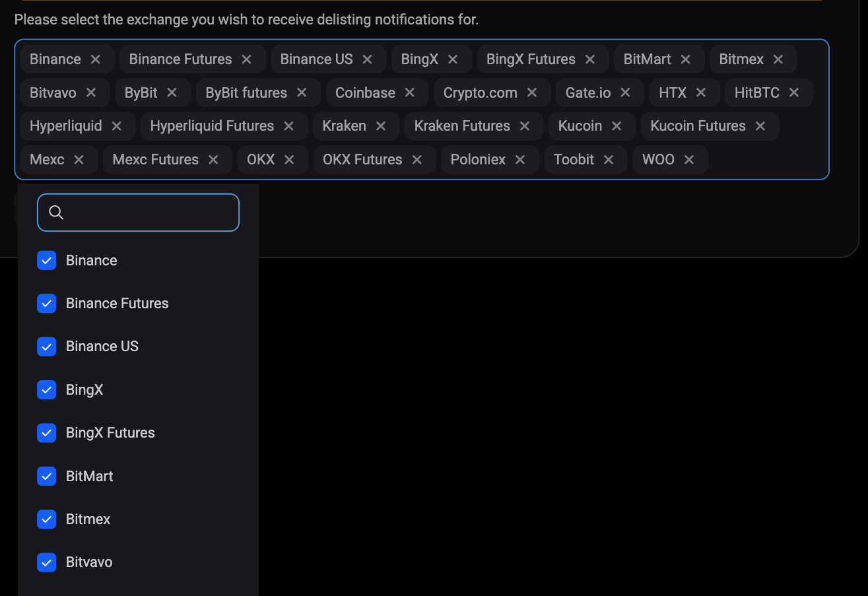Remove the Binance US tag

pyautogui.click(x=368, y=59)
